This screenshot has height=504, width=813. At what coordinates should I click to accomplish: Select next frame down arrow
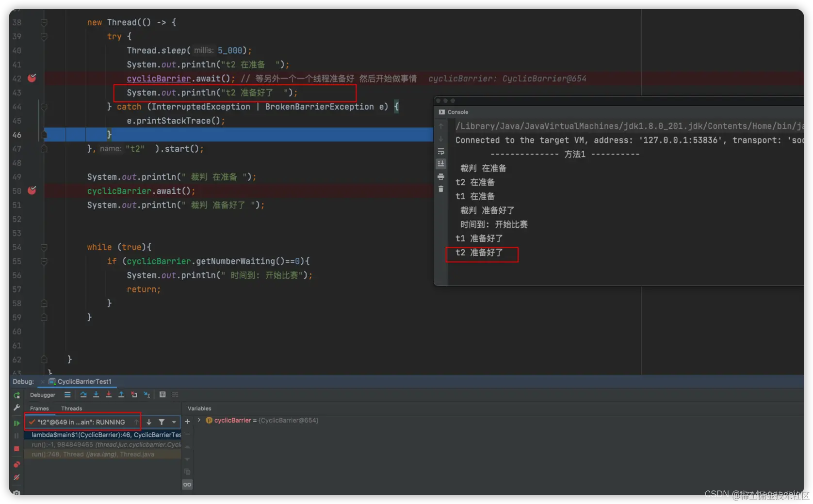pos(149,422)
